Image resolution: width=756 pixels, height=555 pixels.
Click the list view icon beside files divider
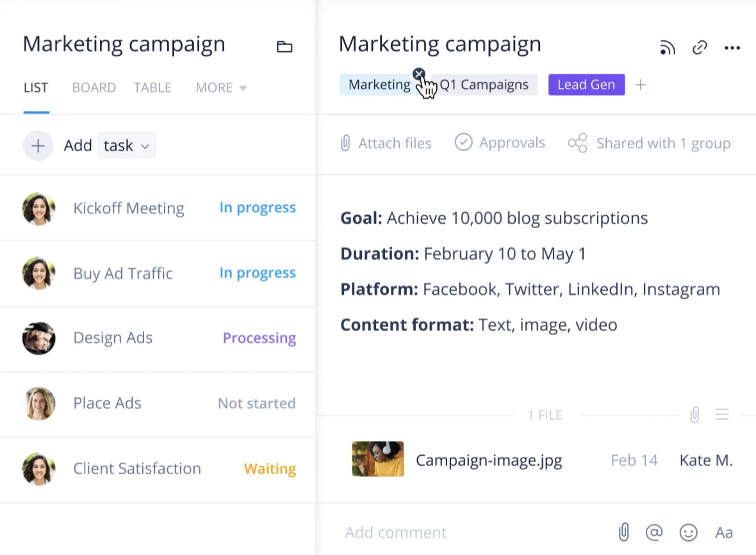click(722, 415)
